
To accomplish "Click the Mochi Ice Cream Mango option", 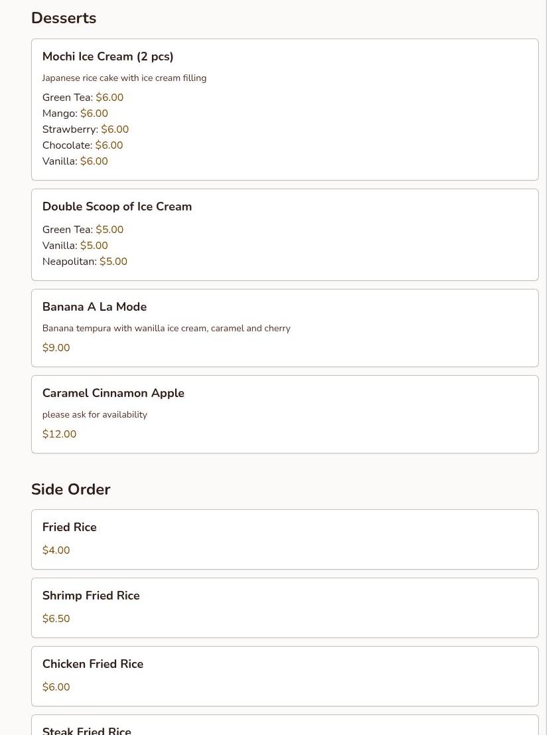I will (x=75, y=114).
